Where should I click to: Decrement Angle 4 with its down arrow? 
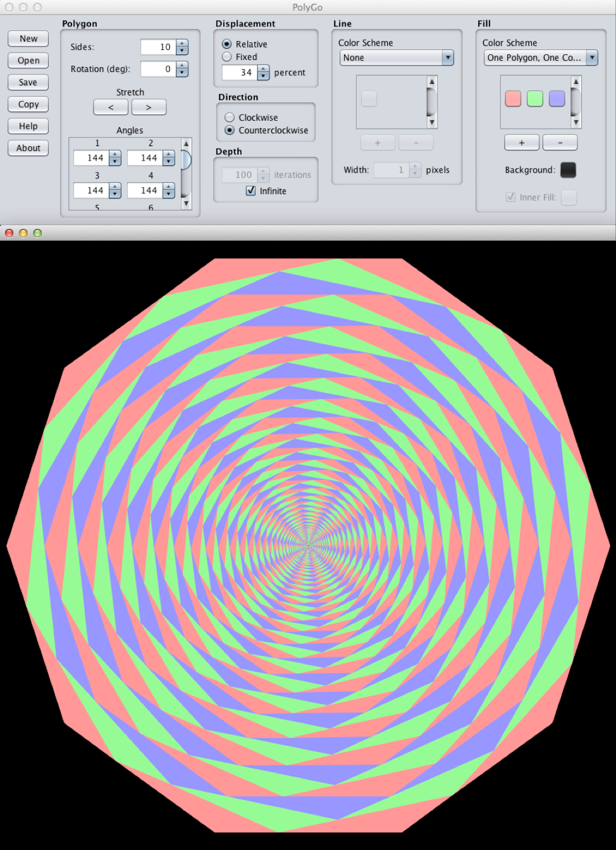(x=168, y=194)
